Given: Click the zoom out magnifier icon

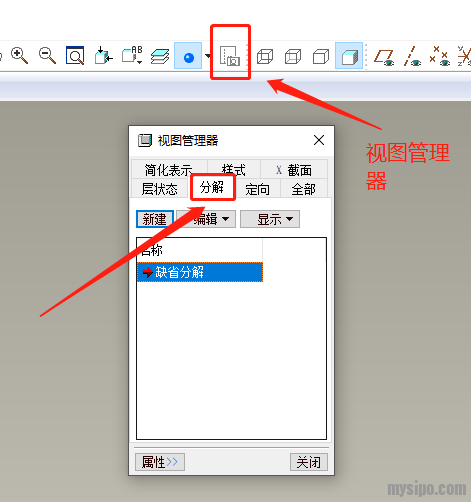Looking at the screenshot, I should click(x=47, y=55).
